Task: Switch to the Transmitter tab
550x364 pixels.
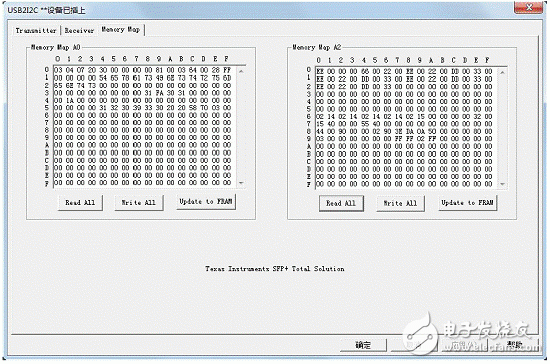Action: (36, 31)
